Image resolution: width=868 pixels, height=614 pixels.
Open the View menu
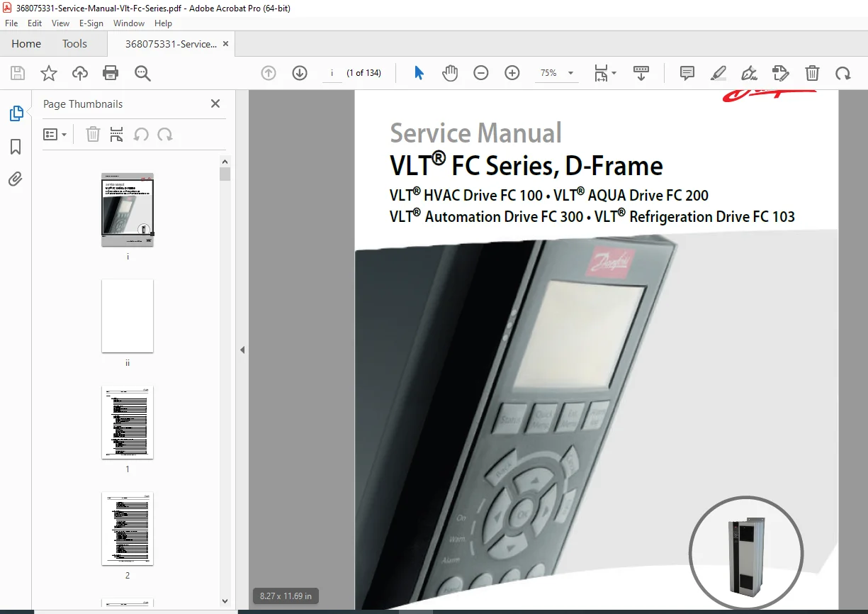tap(61, 23)
